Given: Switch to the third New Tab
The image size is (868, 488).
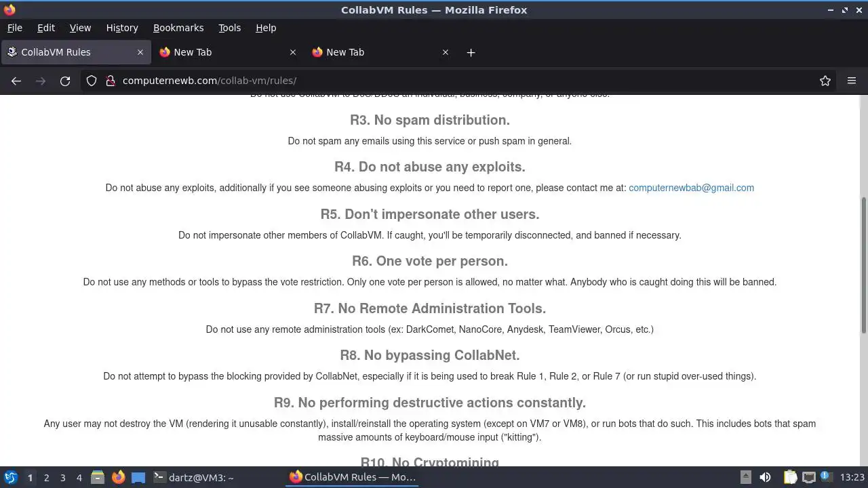Looking at the screenshot, I should click(x=381, y=52).
